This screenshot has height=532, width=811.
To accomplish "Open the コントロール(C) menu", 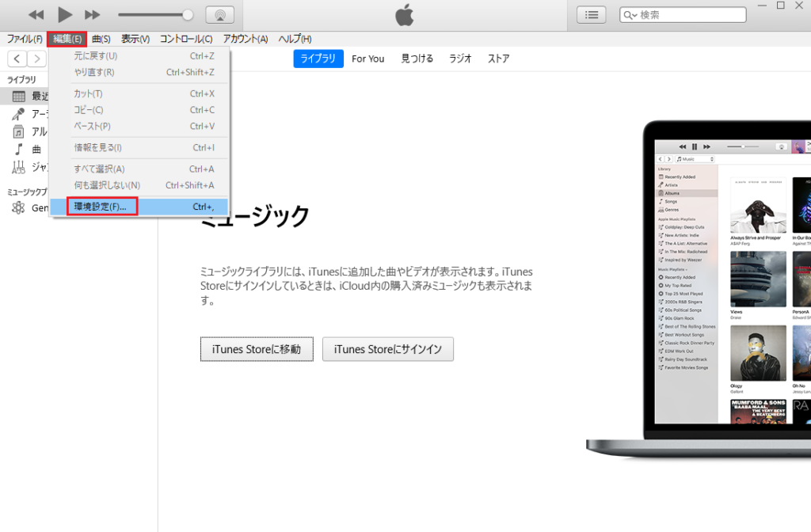I will click(x=186, y=39).
